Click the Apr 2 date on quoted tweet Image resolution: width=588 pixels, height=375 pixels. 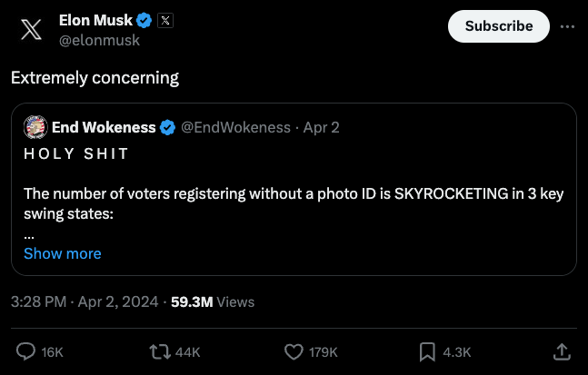[321, 128]
